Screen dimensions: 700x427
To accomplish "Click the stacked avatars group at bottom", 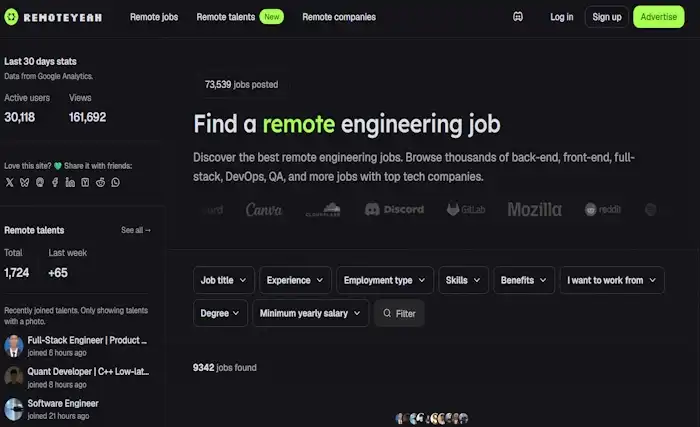I will [432, 418].
